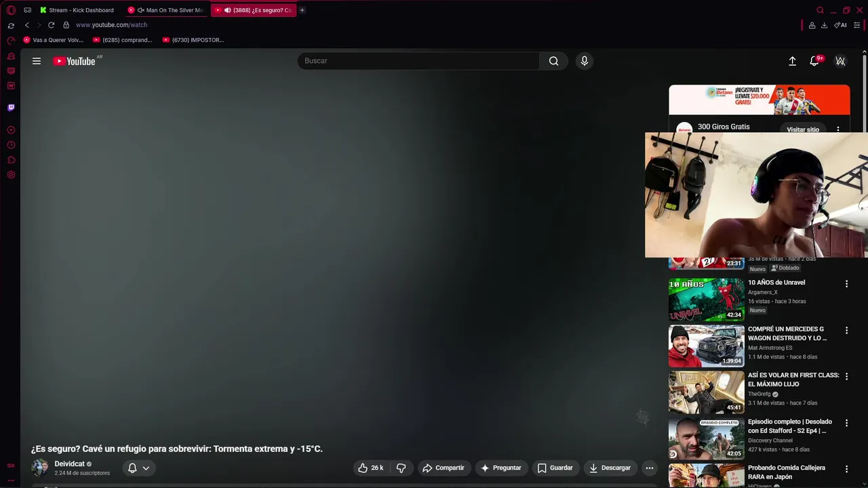Open extensions cube icon in sidebar
This screenshot has height=488, width=868.
click(11, 160)
